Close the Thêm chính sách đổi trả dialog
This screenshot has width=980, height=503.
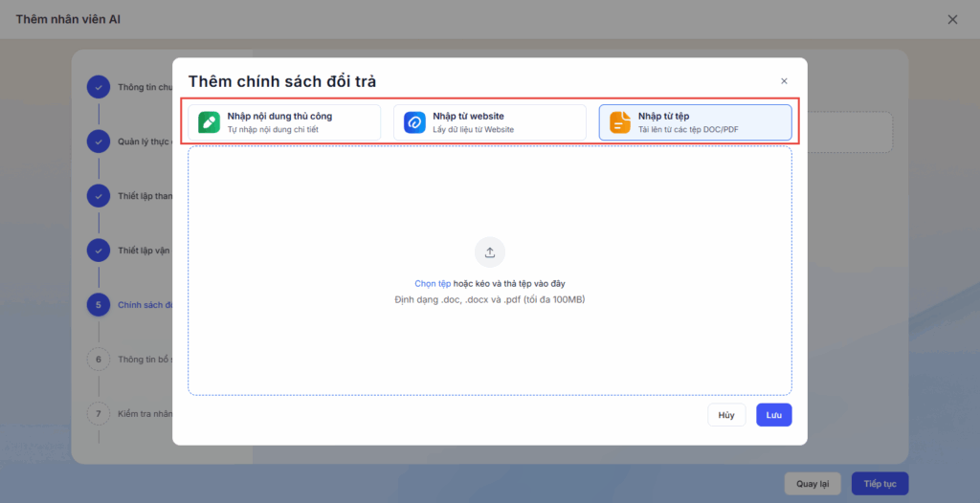pyautogui.click(x=784, y=81)
